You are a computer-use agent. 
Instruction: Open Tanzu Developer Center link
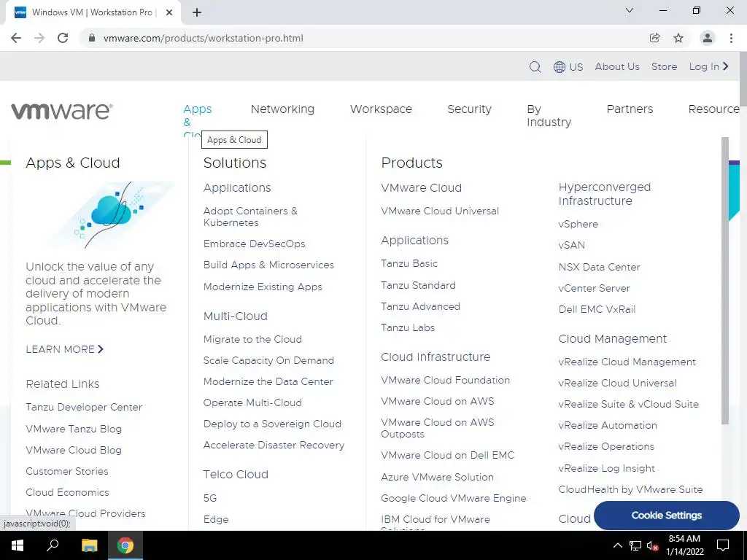[84, 407]
